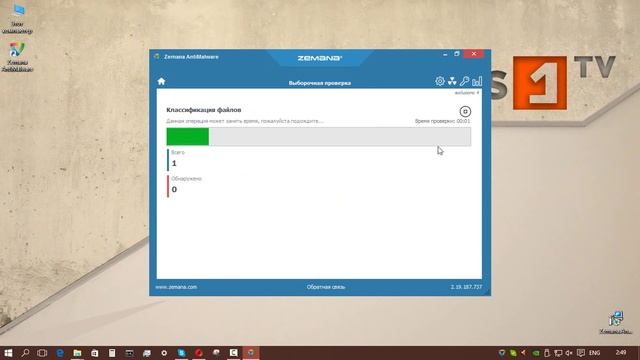Click the license key icon

464,81
